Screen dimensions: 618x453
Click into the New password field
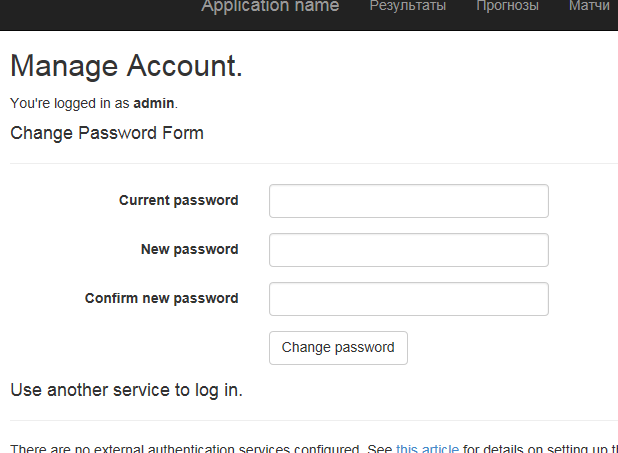(x=408, y=250)
